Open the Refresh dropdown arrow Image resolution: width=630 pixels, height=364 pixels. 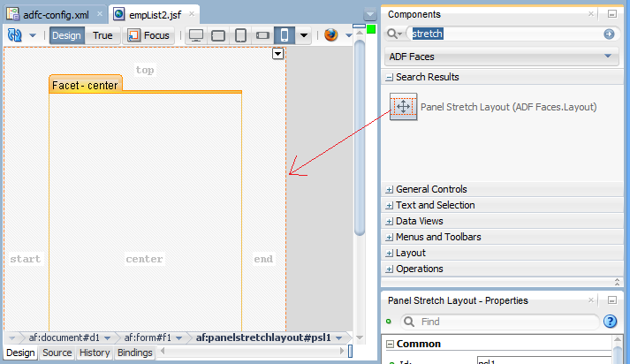33,35
